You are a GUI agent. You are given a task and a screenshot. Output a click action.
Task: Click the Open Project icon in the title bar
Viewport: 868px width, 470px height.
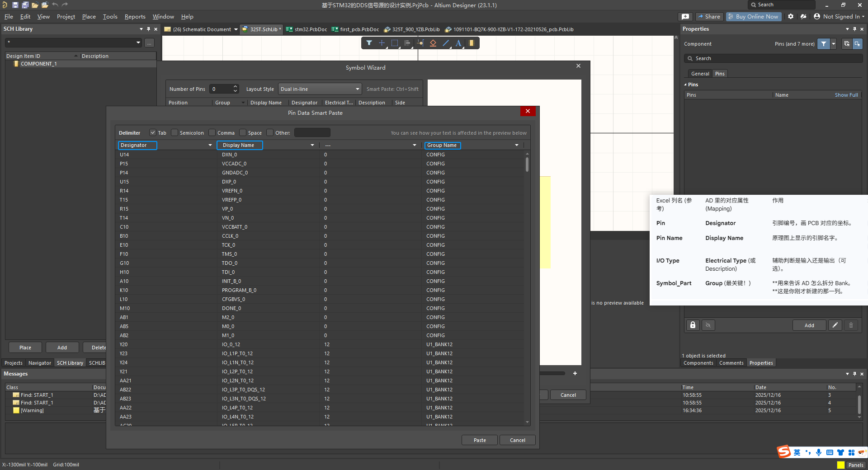[45, 5]
